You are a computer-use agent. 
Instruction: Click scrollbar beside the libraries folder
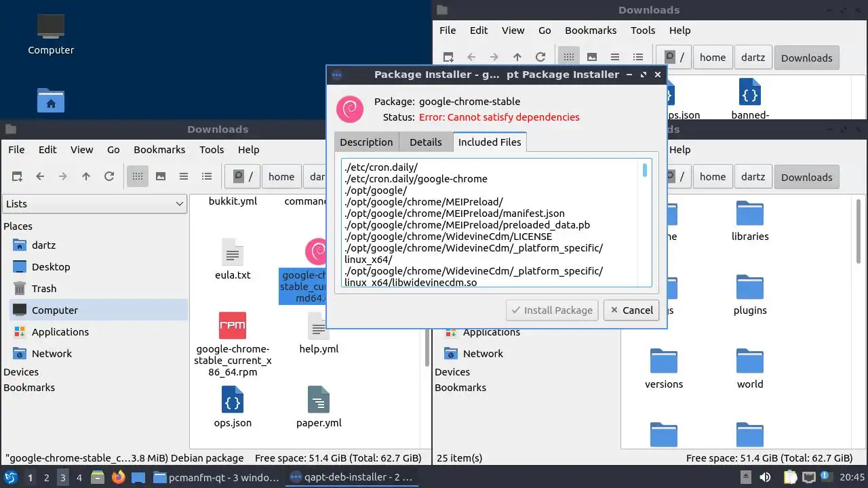pos(860,230)
